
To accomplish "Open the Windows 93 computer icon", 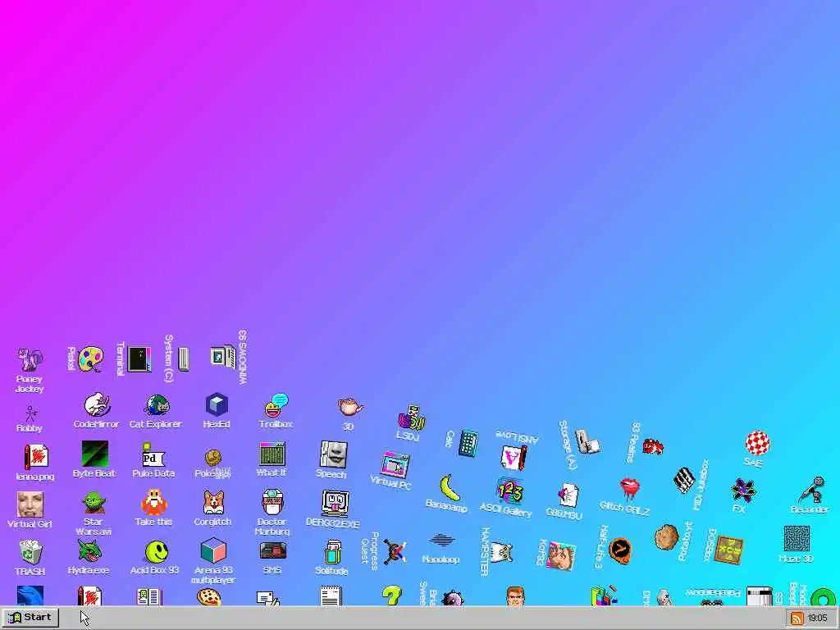I will 223,357.
